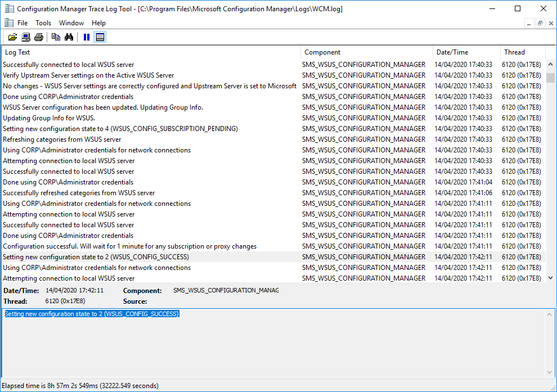Click the document icon left of File menu
557x392 pixels.
pyautogui.click(x=9, y=23)
